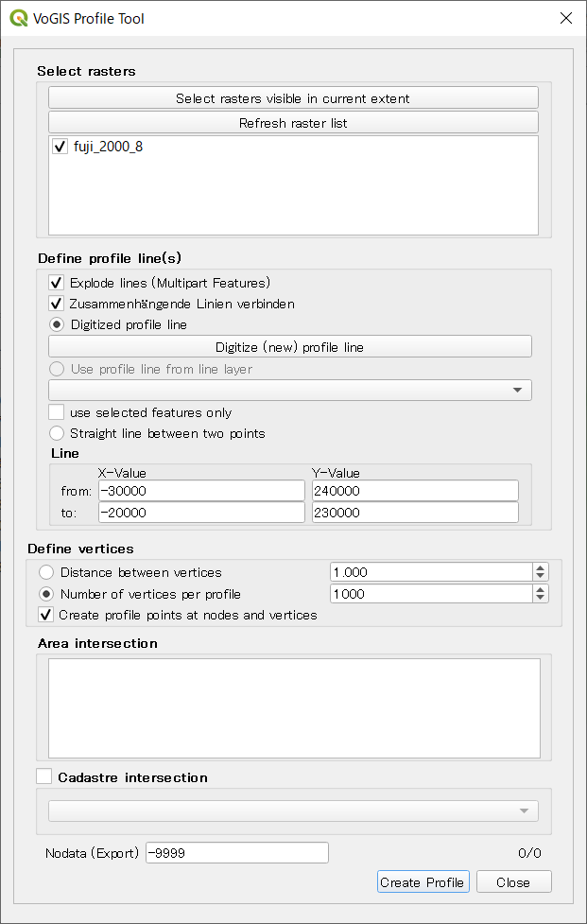The height and width of the screenshot is (924, 587).
Task: Click Digitize (new) profile line button
Action: coord(289,347)
